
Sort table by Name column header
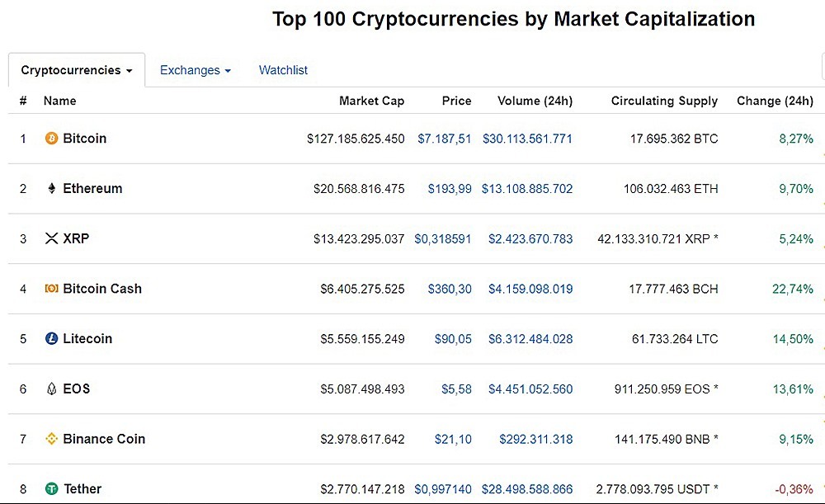(x=59, y=101)
